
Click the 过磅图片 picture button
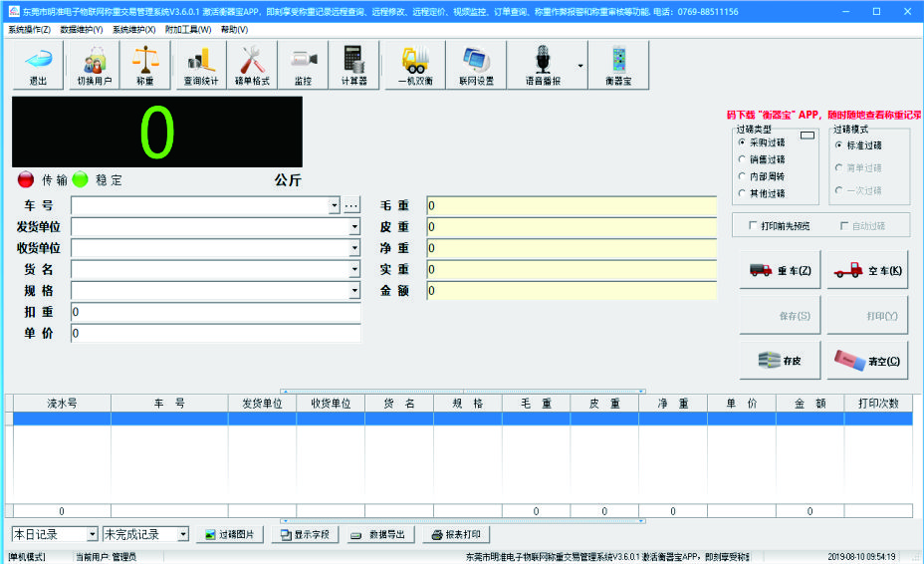click(x=230, y=534)
